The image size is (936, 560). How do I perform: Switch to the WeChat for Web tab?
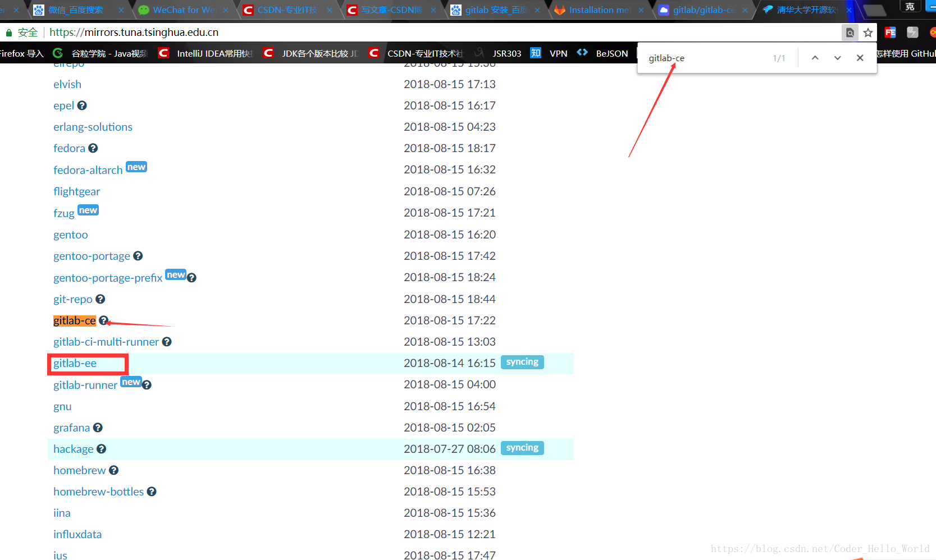(183, 10)
